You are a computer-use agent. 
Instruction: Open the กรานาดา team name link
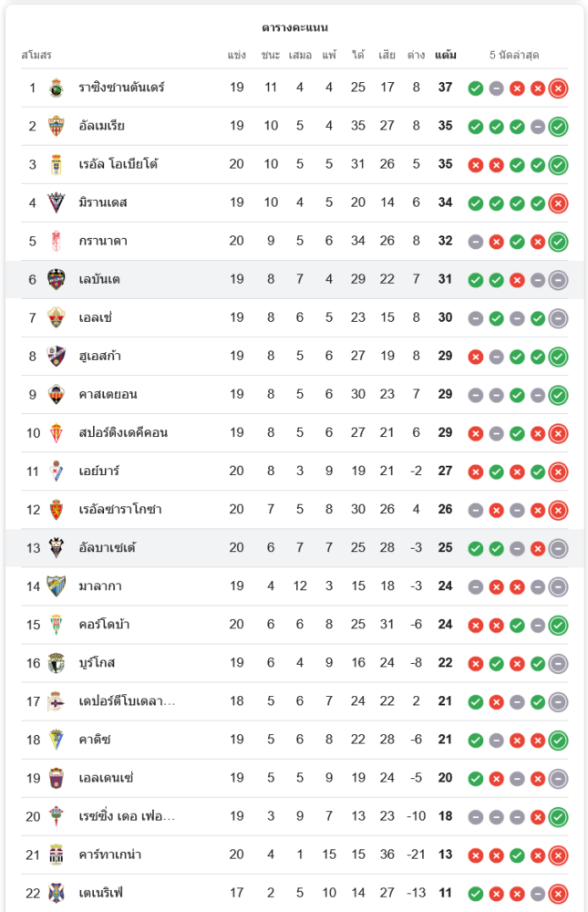(102, 241)
